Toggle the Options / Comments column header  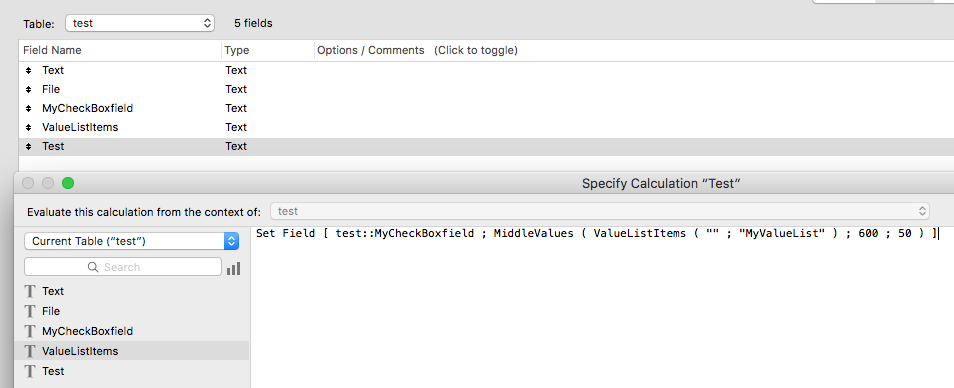[417, 50]
